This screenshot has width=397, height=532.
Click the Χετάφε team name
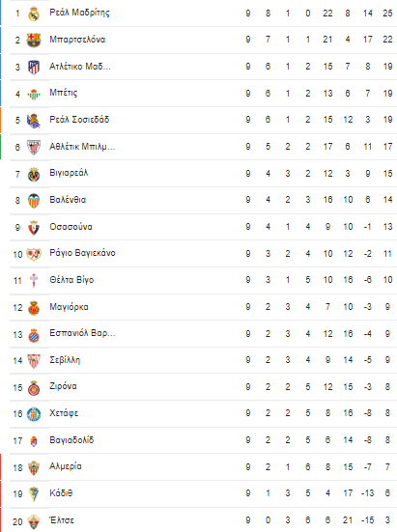point(64,413)
